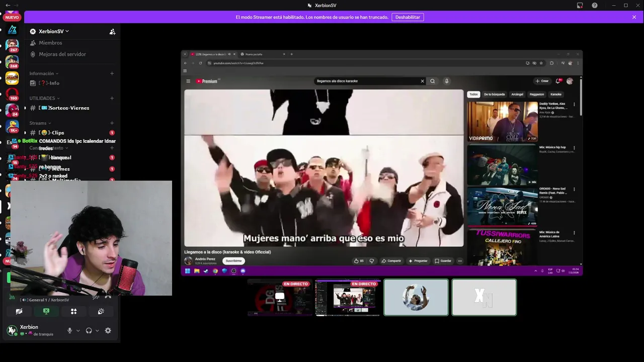
Task: Open headphones output options arrow
Action: point(97,330)
